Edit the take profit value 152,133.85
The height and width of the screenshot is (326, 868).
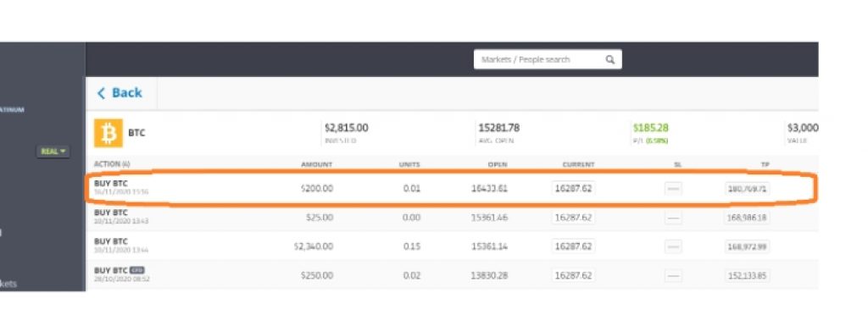(748, 275)
